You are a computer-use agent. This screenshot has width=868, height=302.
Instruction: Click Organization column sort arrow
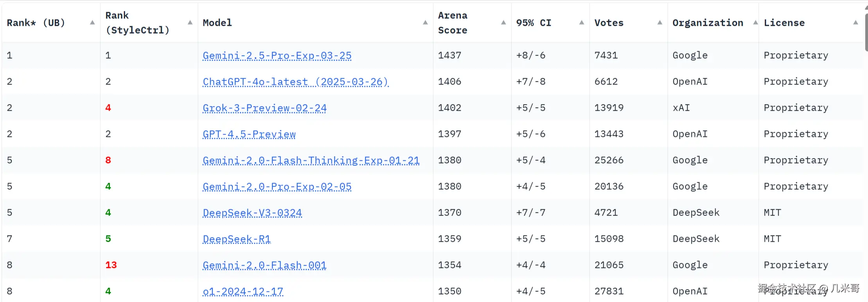tap(755, 23)
